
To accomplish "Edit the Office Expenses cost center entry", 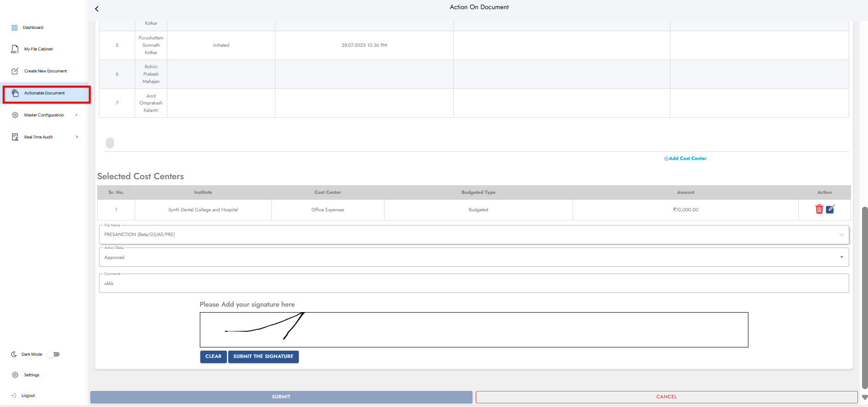I will coord(830,209).
